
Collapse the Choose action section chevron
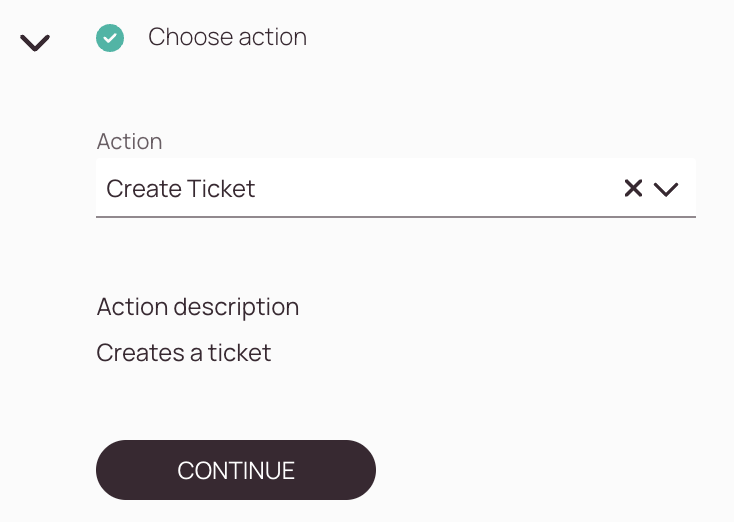tap(35, 43)
